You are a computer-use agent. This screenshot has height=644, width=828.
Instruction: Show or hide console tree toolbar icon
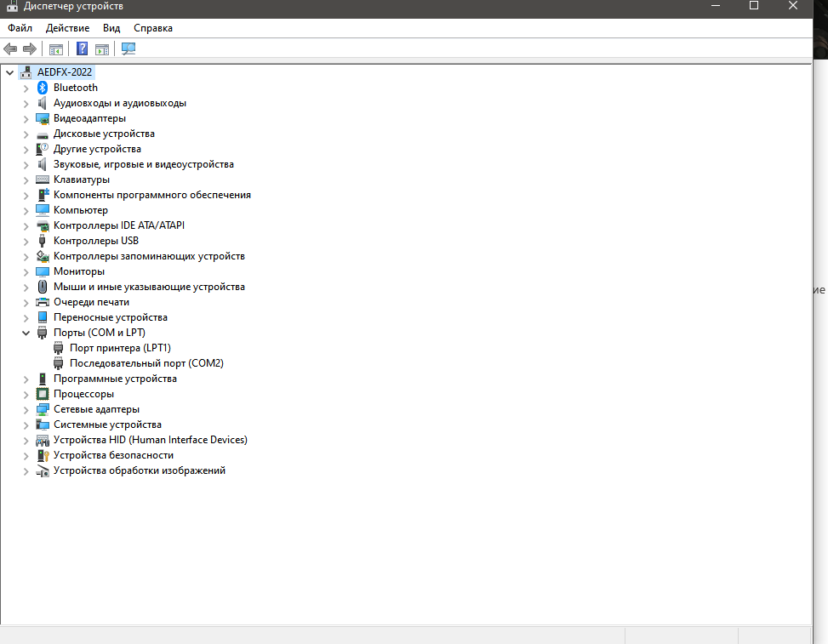(56, 49)
